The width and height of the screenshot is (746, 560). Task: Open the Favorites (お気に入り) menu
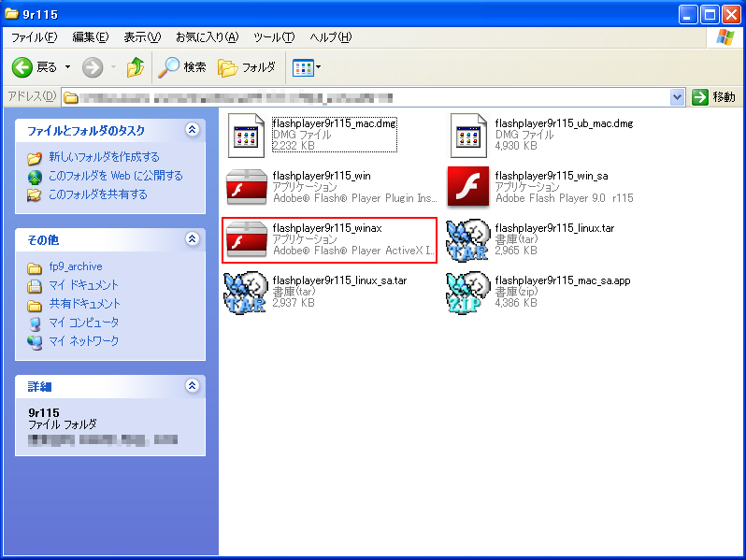207,37
